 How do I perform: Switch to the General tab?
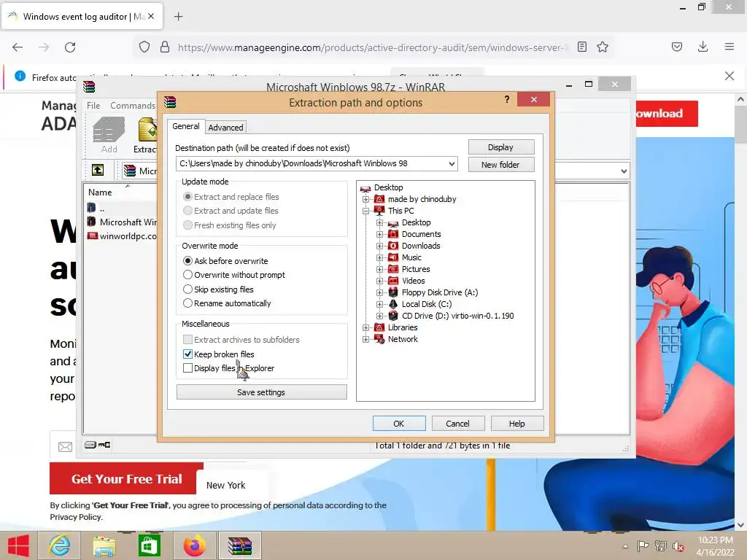click(x=186, y=126)
